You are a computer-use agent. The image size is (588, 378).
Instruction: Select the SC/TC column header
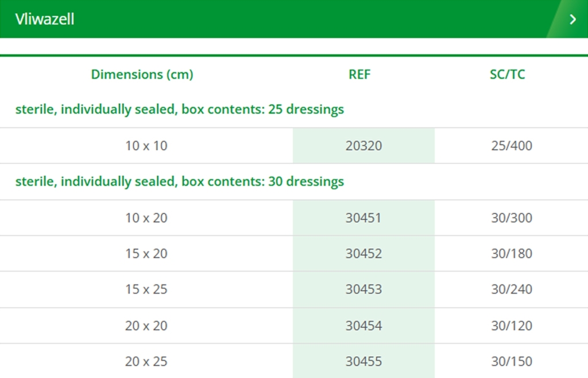(507, 74)
